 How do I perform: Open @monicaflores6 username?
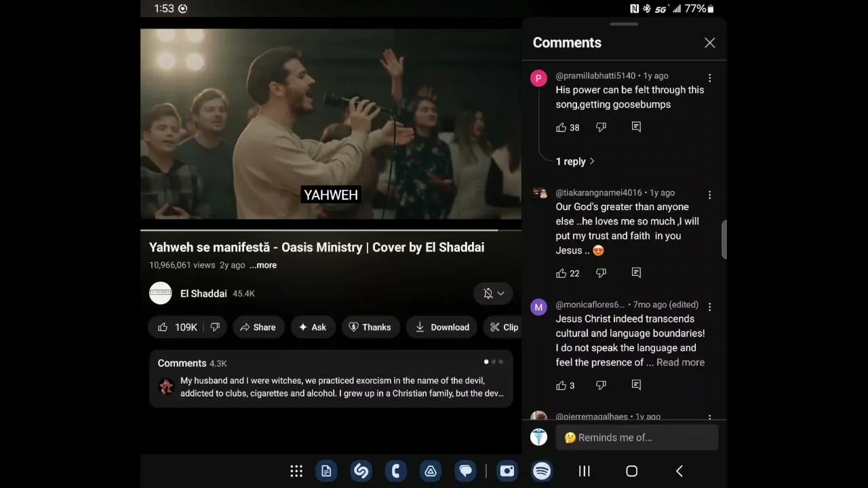click(x=590, y=305)
